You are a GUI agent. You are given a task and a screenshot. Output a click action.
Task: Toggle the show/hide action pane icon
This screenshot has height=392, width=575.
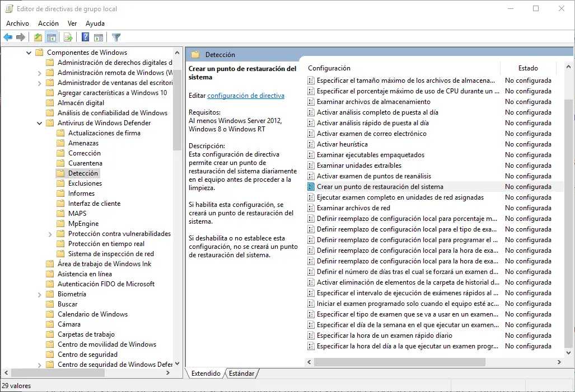pos(99,37)
